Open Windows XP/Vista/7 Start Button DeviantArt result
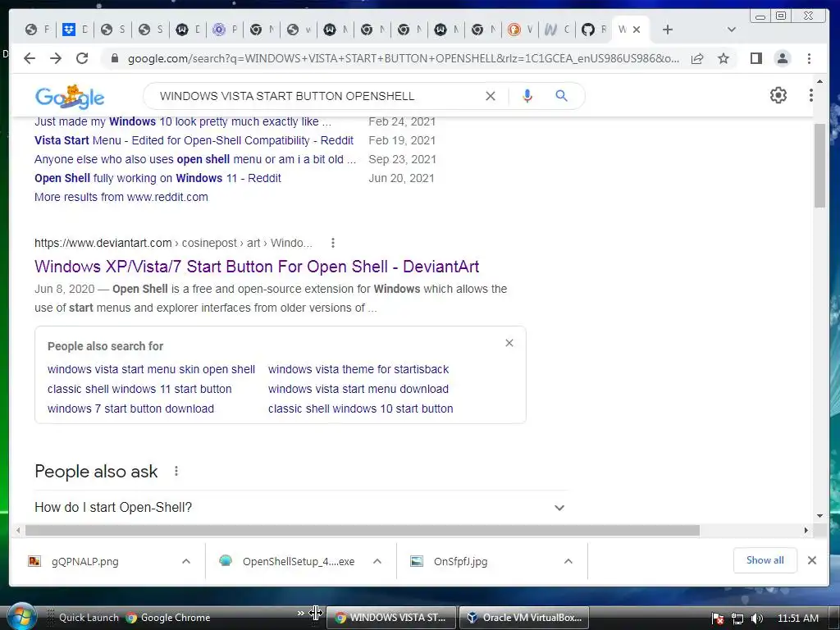The image size is (840, 630). pos(257,267)
